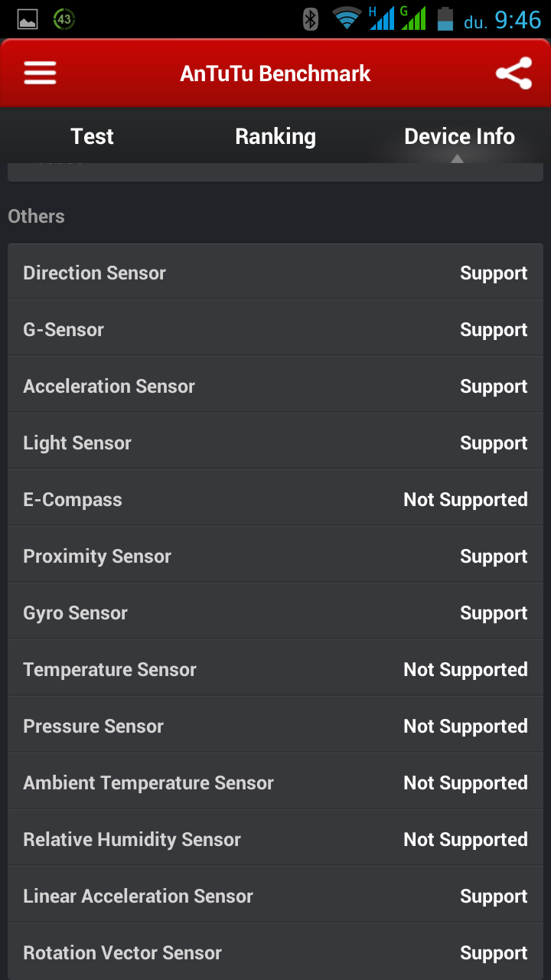Tap the Relative Humidity Sensor row
551x980 pixels.
point(275,840)
